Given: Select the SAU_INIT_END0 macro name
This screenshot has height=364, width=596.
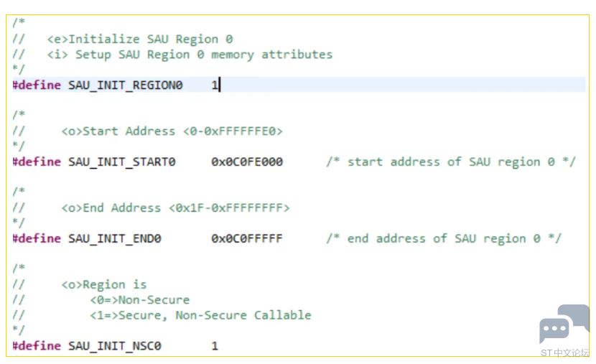Looking at the screenshot, I should coord(114,238).
